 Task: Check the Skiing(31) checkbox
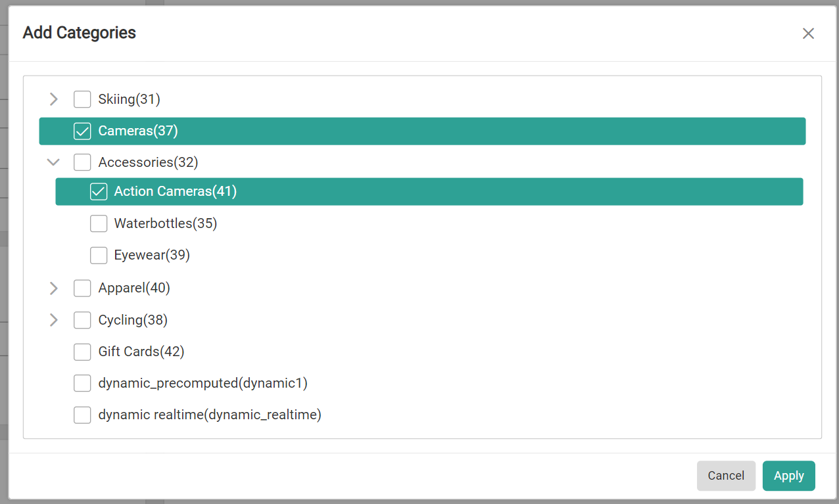[x=82, y=99]
